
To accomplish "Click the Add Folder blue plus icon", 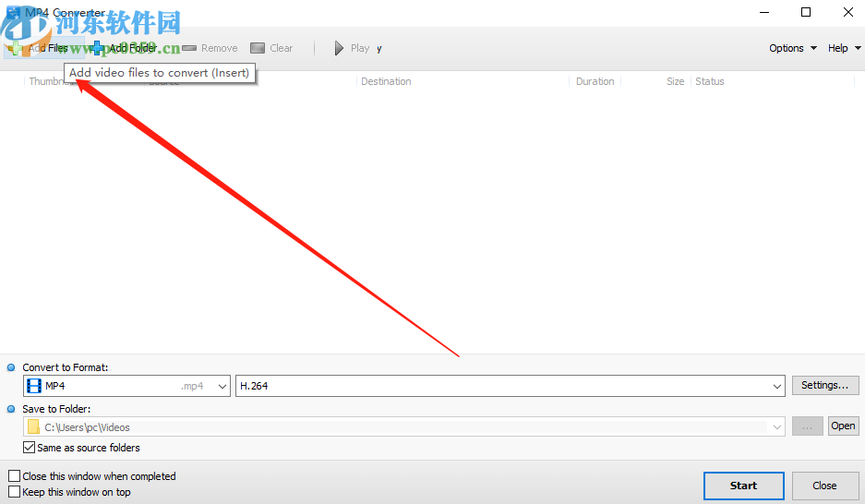I will click(x=98, y=49).
